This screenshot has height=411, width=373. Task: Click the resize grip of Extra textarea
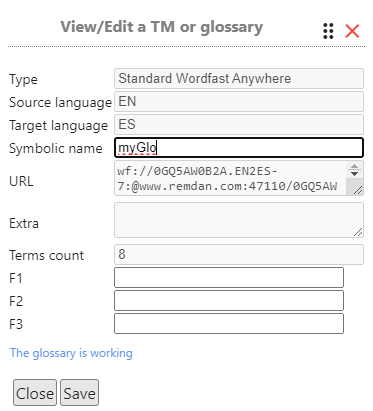pos(358,232)
